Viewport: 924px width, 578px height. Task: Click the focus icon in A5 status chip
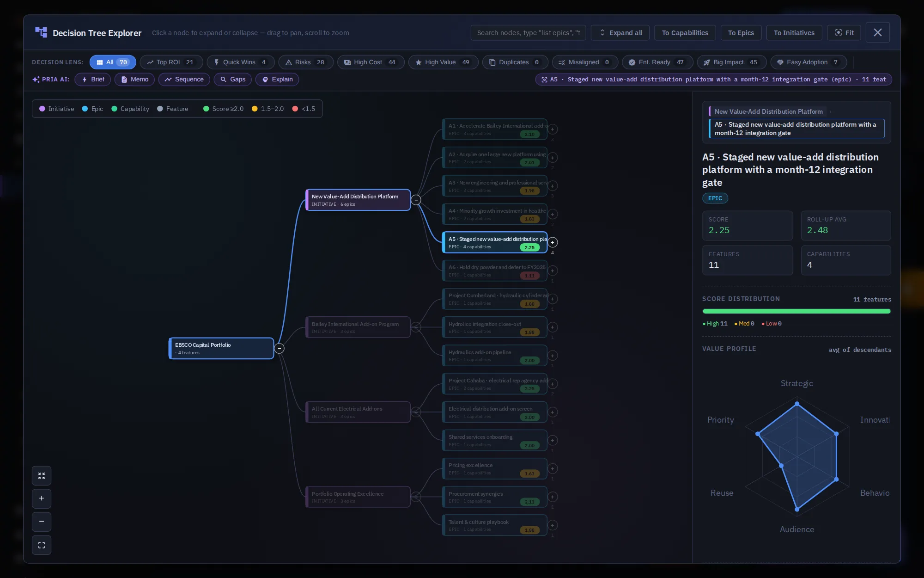544,80
